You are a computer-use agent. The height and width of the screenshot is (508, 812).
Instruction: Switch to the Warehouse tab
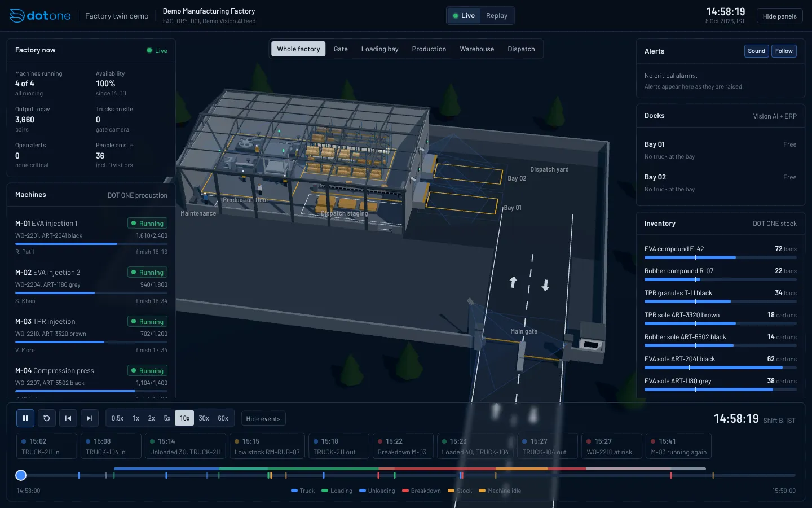(476, 49)
